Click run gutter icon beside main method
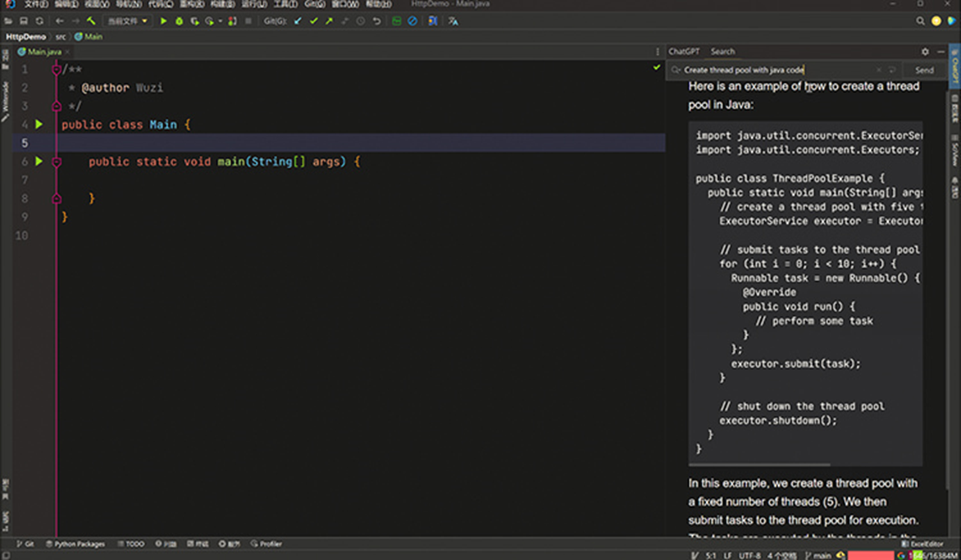The width and height of the screenshot is (961, 560). pos(39,162)
